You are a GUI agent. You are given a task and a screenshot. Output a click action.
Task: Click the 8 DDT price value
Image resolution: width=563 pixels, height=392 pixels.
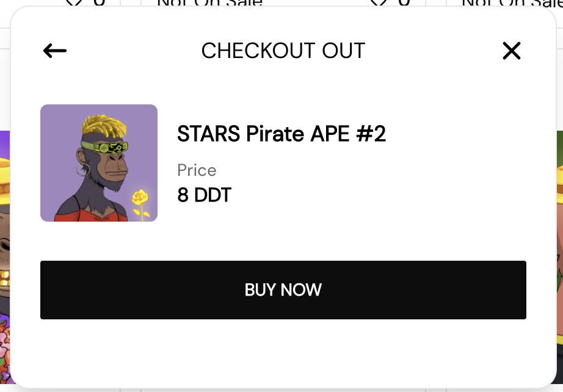click(x=204, y=195)
